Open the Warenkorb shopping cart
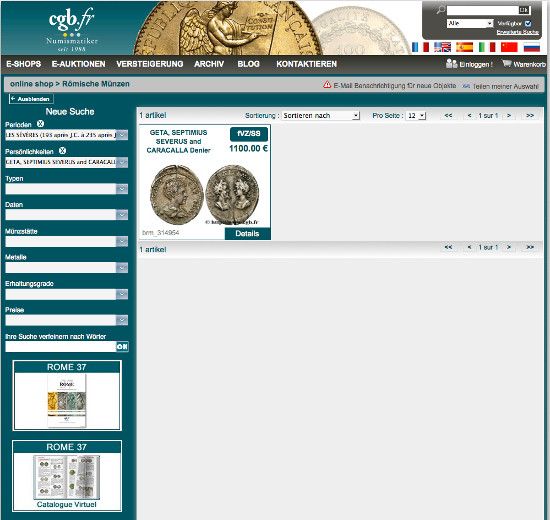The width and height of the screenshot is (550, 520). pos(523,64)
